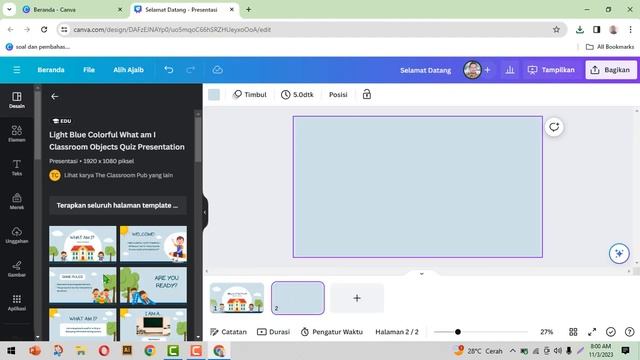Open the Magic assistant sparkle button
Screen dimensions: 640x360
(x=619, y=253)
